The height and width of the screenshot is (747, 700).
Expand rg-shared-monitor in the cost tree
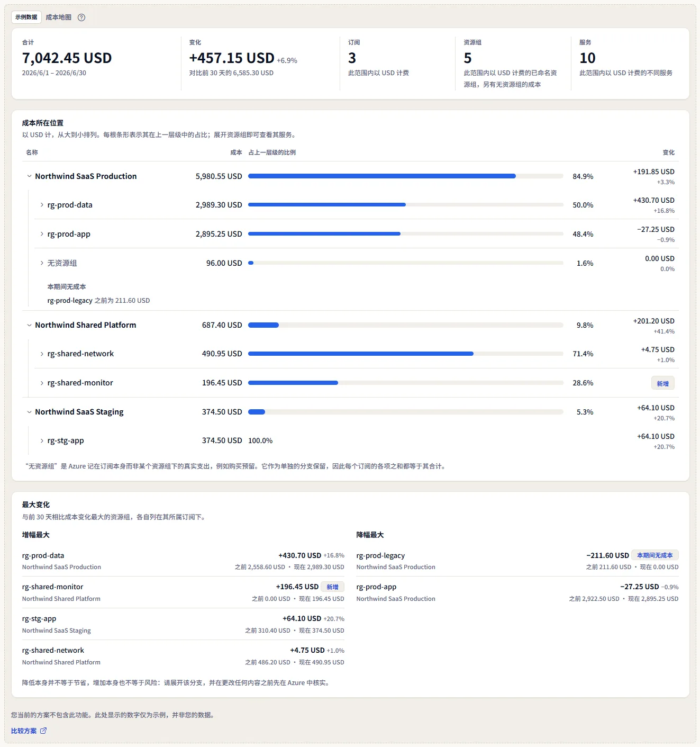click(42, 383)
